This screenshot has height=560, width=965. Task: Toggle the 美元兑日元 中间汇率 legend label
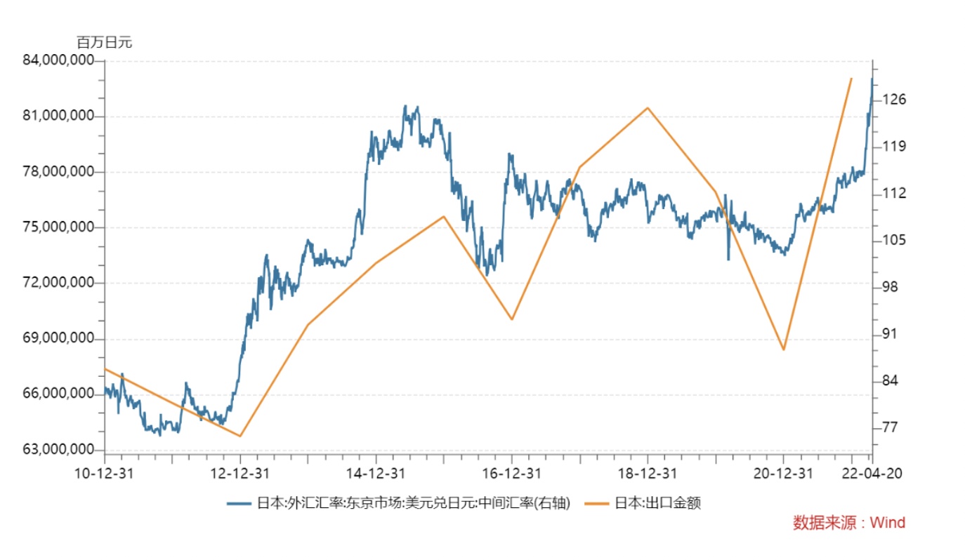413,503
